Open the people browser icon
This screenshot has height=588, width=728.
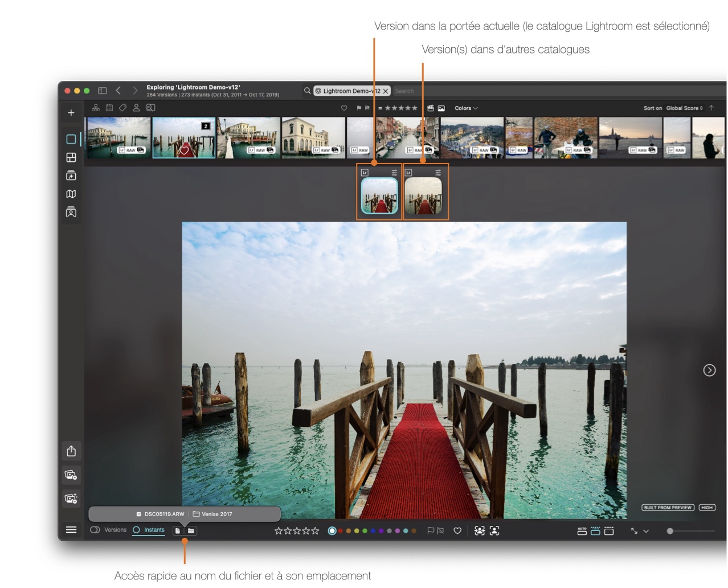tap(136, 108)
